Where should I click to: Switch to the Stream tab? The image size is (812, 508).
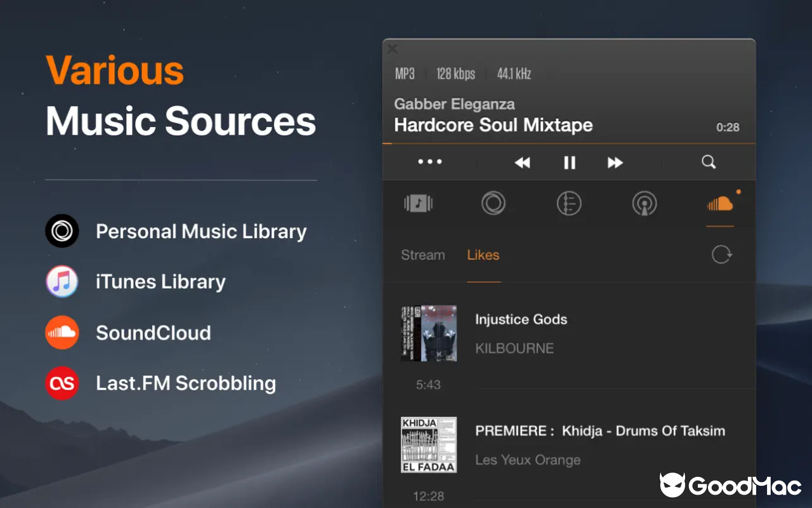pos(422,255)
